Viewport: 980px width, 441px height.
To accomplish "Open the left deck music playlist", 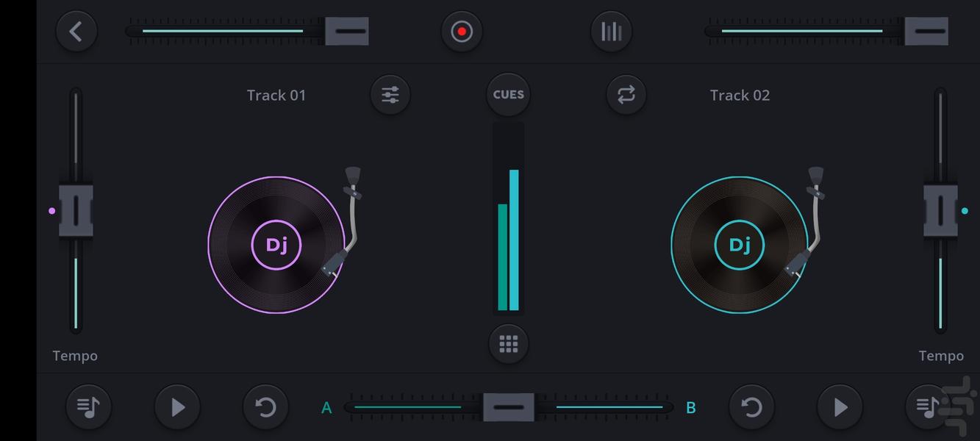I will 88,407.
